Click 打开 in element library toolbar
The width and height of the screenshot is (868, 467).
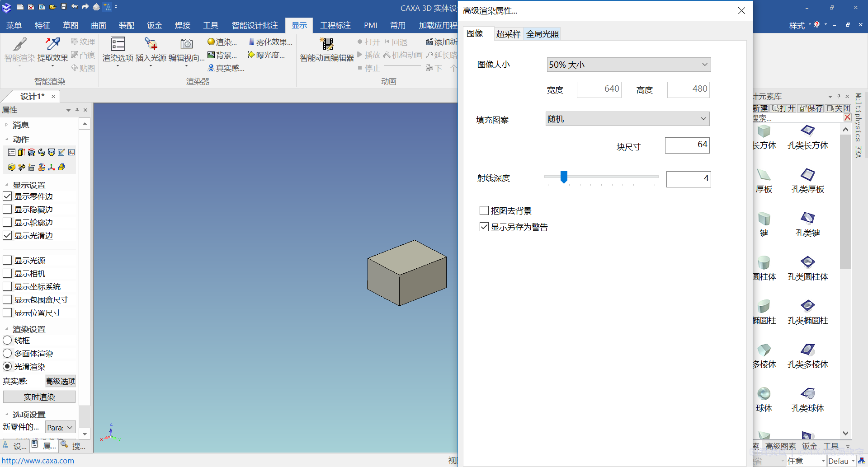tap(784, 108)
